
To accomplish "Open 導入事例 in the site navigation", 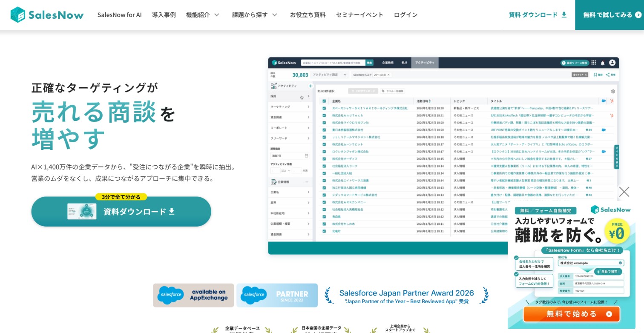I will point(164,14).
